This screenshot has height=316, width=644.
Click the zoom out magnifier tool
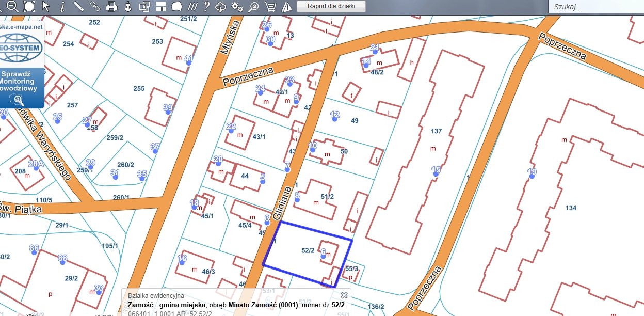click(12, 6)
